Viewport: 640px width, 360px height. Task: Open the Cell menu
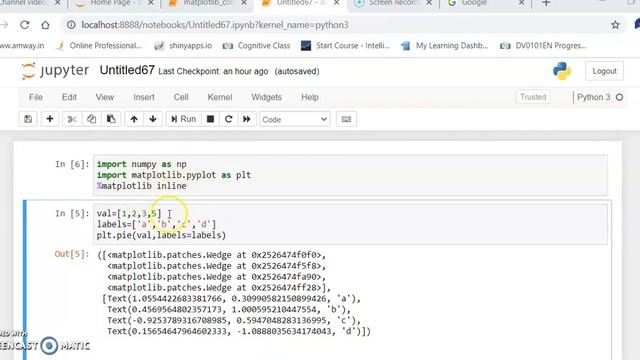(x=181, y=97)
